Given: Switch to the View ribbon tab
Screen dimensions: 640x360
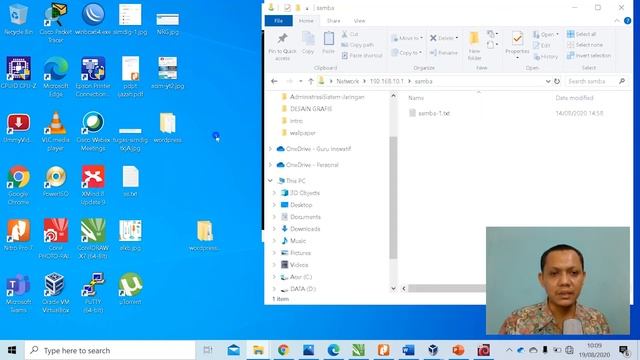Looking at the screenshot, I should pyautogui.click(x=359, y=21).
